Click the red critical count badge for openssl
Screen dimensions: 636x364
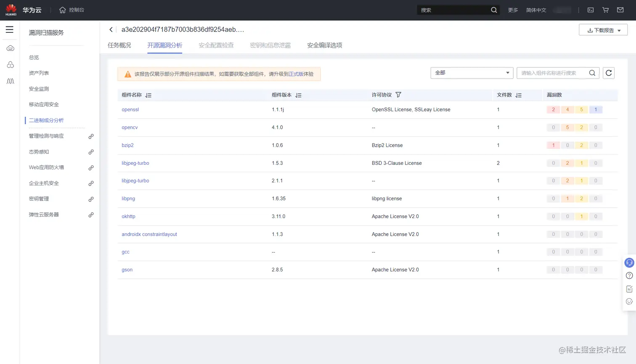pos(553,110)
